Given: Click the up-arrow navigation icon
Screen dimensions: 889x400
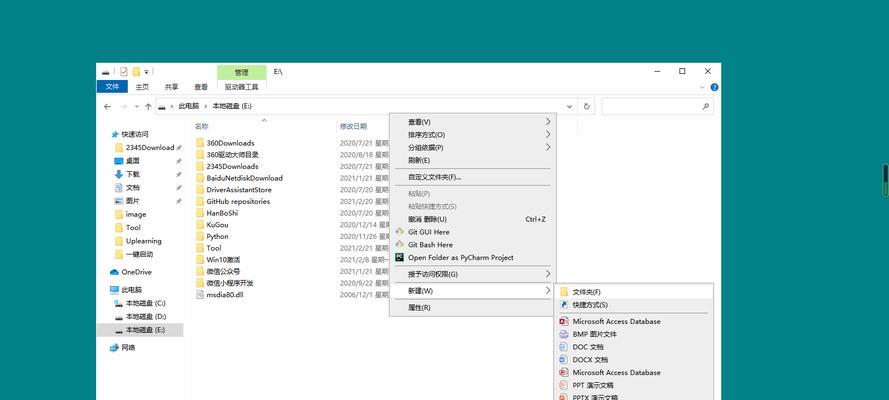Looking at the screenshot, I should pyautogui.click(x=149, y=106).
